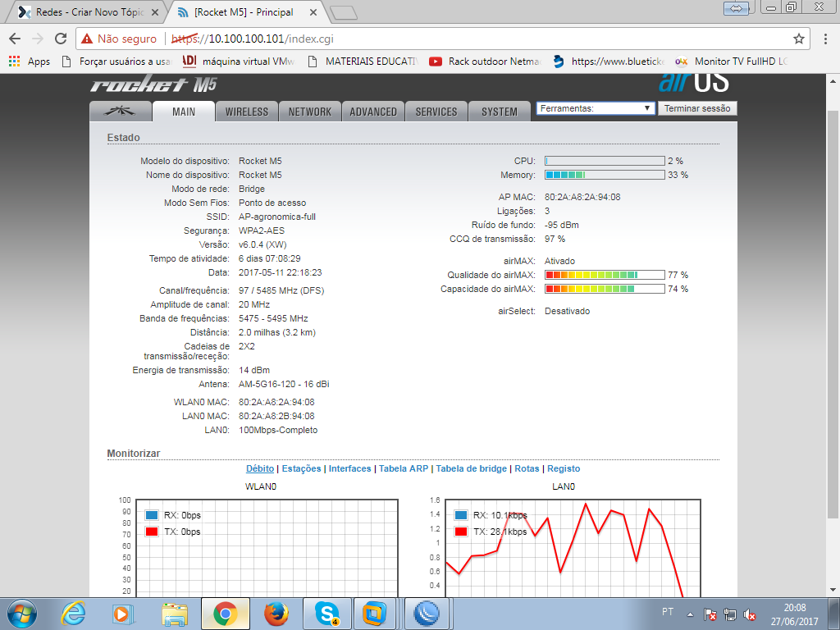Screen dimensions: 840x630
Task: Open the Tabela de bridge link
Action: 471,468
